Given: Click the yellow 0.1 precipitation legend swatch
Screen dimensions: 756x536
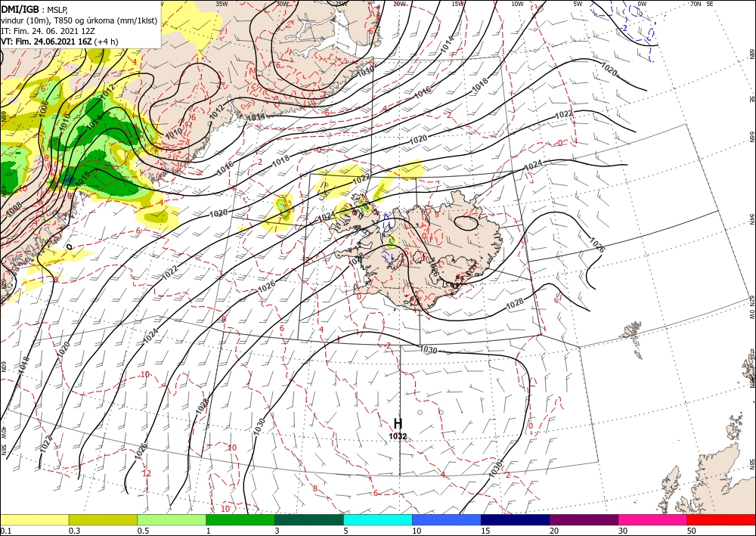Looking at the screenshot, I should (x=34, y=519).
